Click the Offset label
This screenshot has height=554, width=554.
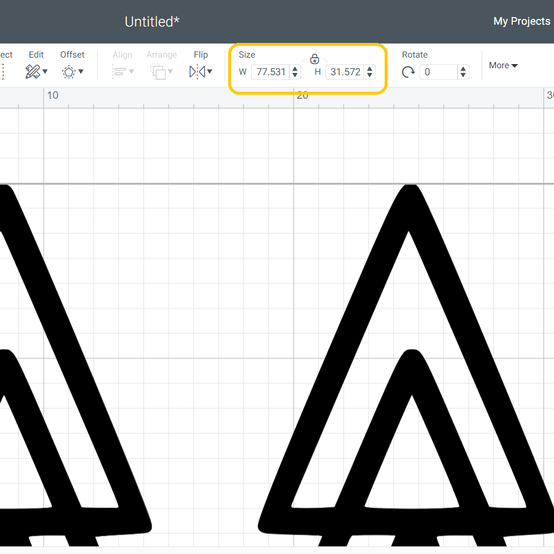[x=72, y=55]
